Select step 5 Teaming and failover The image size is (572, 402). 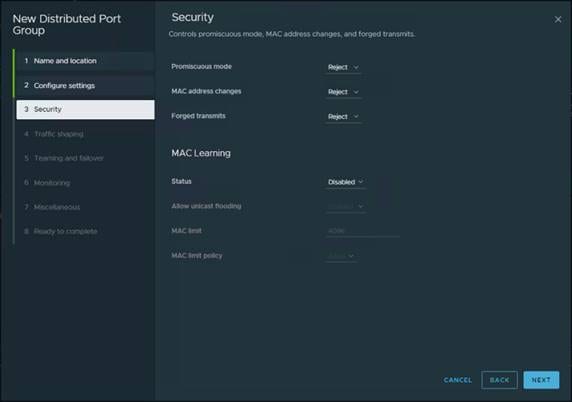85,158
